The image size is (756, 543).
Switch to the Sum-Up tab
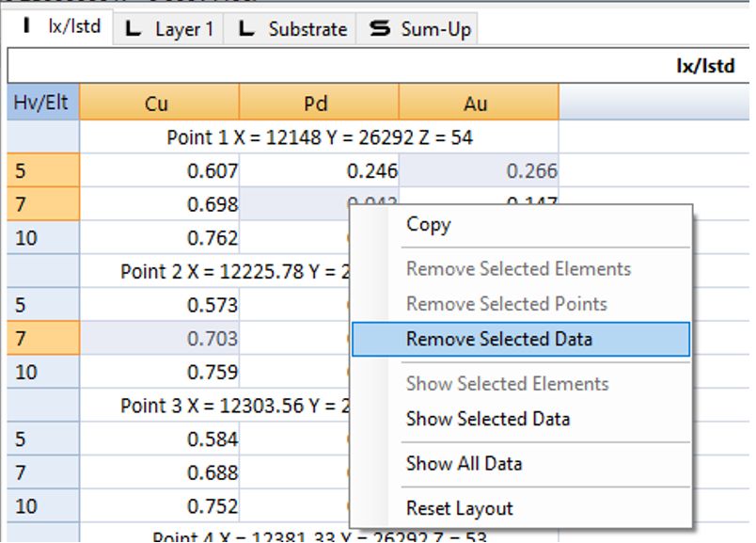coord(419,29)
